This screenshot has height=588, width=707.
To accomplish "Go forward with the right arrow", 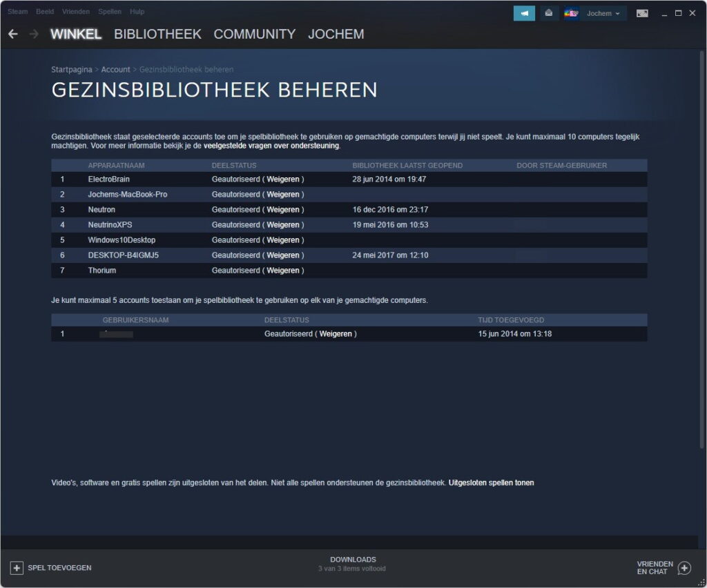I will point(34,34).
